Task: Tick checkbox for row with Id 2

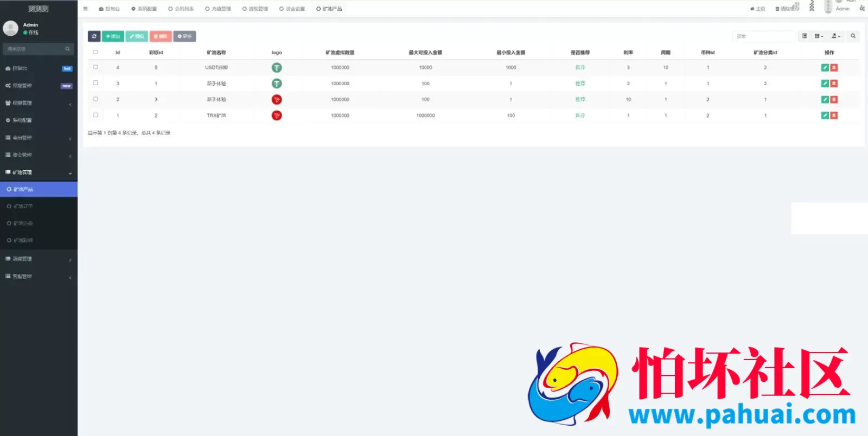Action: [x=95, y=99]
